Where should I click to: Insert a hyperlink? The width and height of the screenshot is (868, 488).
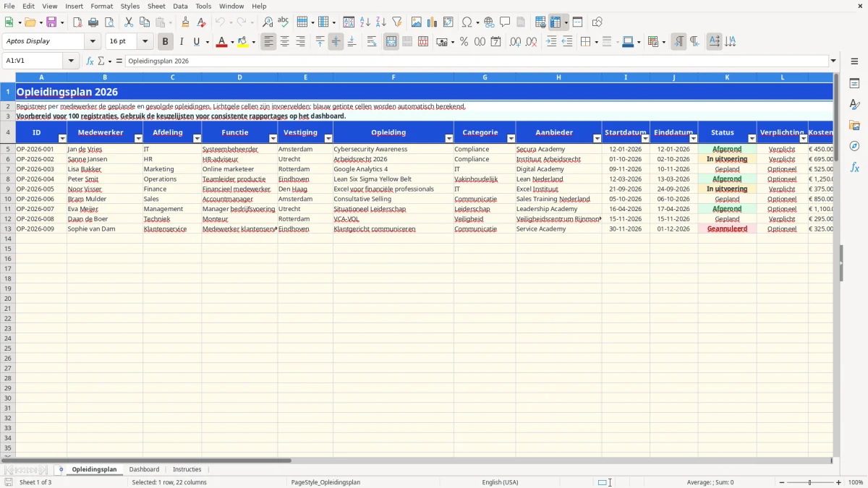pos(489,22)
